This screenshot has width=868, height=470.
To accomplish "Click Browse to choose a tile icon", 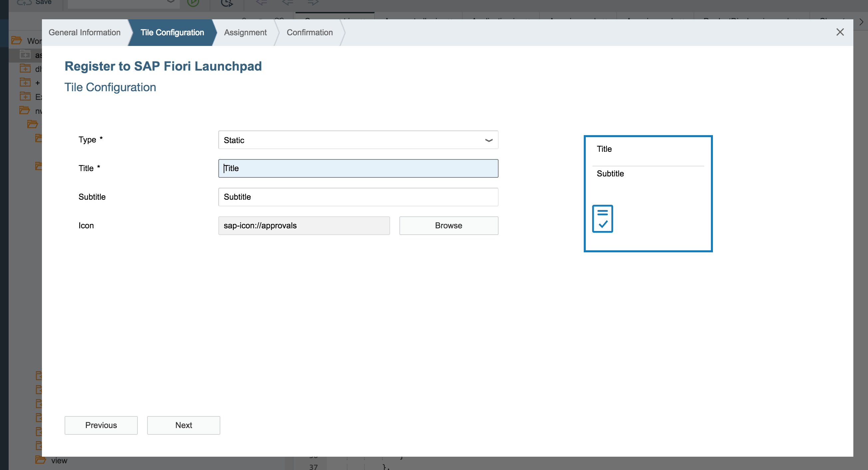I will coord(449,226).
